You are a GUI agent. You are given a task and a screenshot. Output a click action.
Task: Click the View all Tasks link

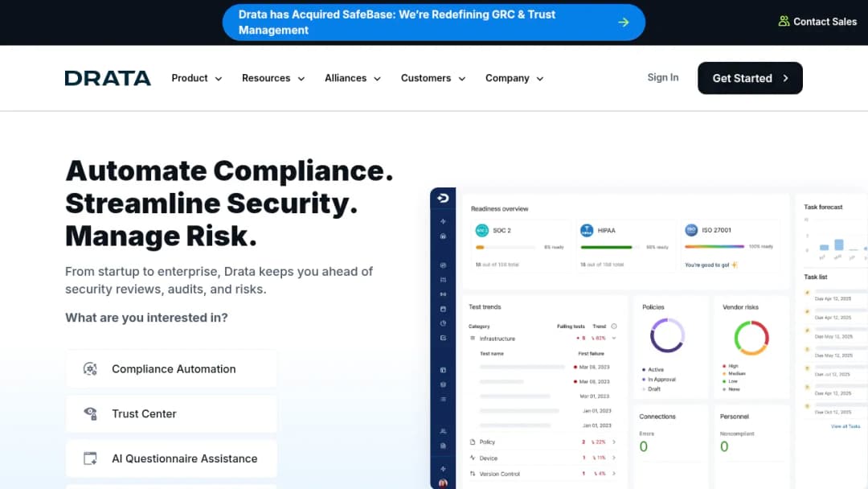coord(845,426)
